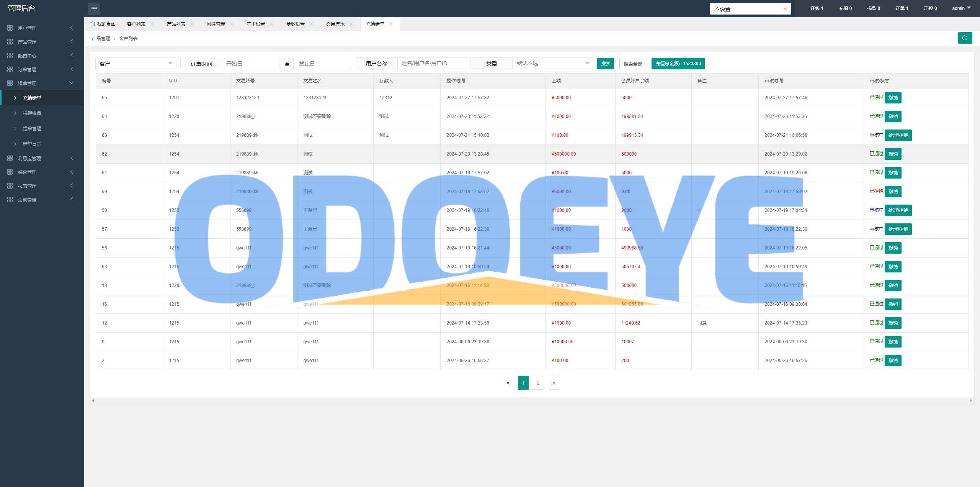Click the 开始日 start date field
This screenshot has width=980, height=487.
(x=250, y=63)
